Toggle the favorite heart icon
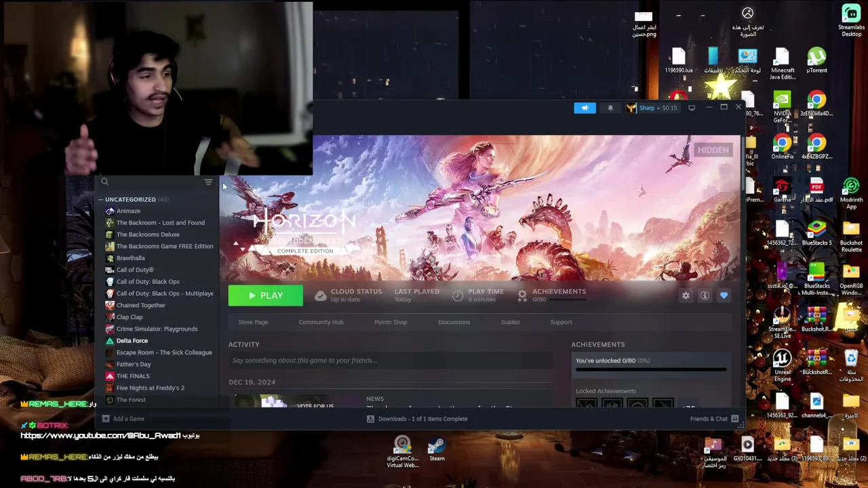The width and height of the screenshot is (868, 488). pos(724,296)
